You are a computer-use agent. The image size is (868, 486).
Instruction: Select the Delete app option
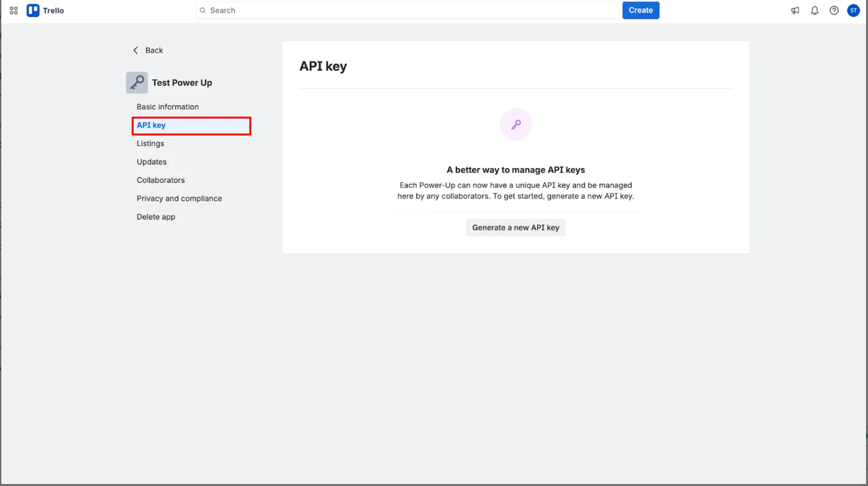(x=156, y=217)
